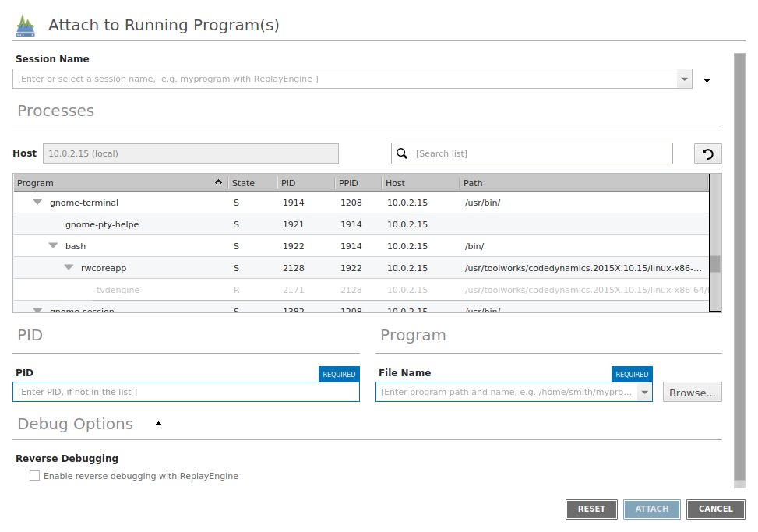Click the sort arrow in Program column

(218, 183)
